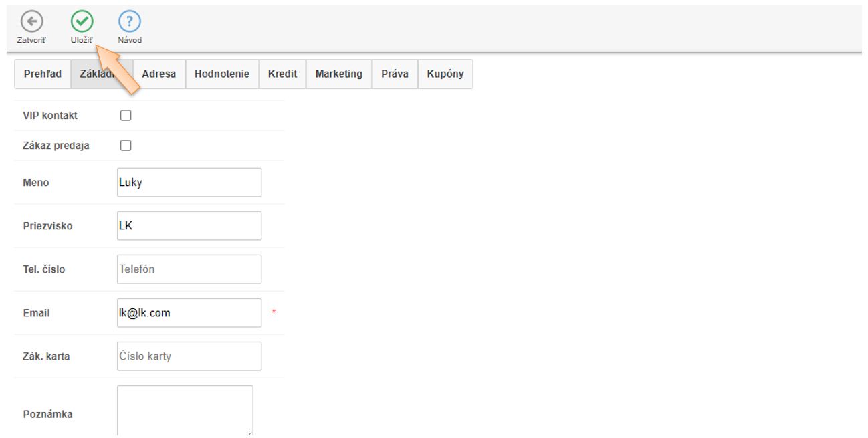Open the Návod help question icon
The height and width of the screenshot is (438, 868).
[x=129, y=22]
